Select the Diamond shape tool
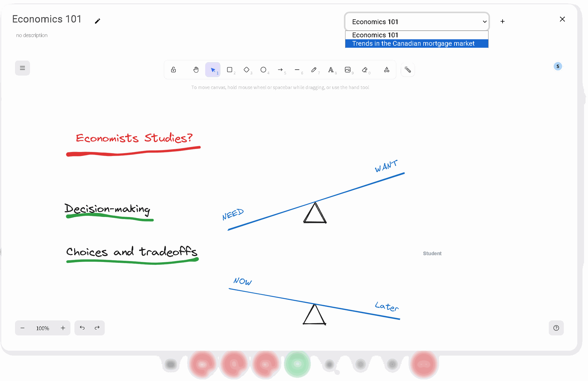This screenshot has height=381, width=588. pyautogui.click(x=247, y=70)
